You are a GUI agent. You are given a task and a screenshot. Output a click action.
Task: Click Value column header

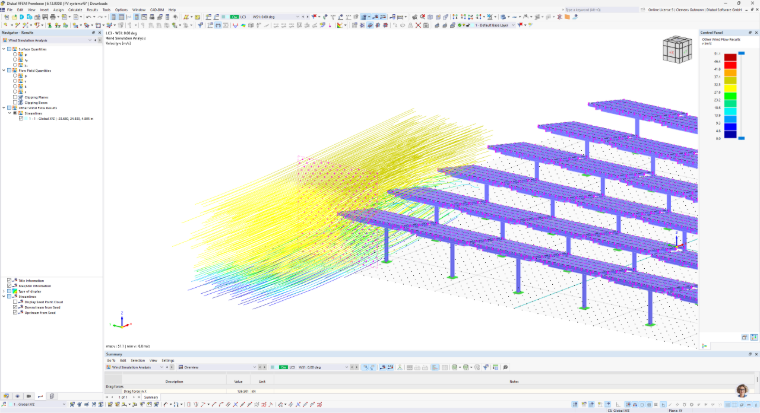click(238, 381)
